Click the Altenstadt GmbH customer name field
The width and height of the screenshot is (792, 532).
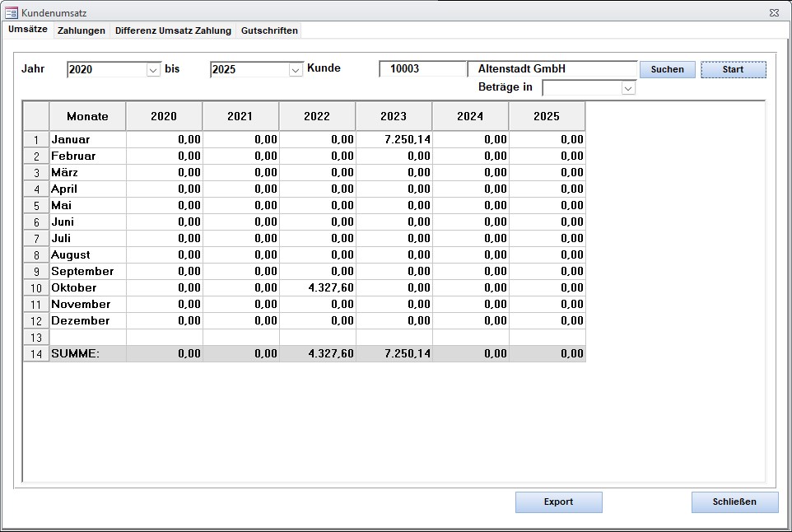click(552, 69)
